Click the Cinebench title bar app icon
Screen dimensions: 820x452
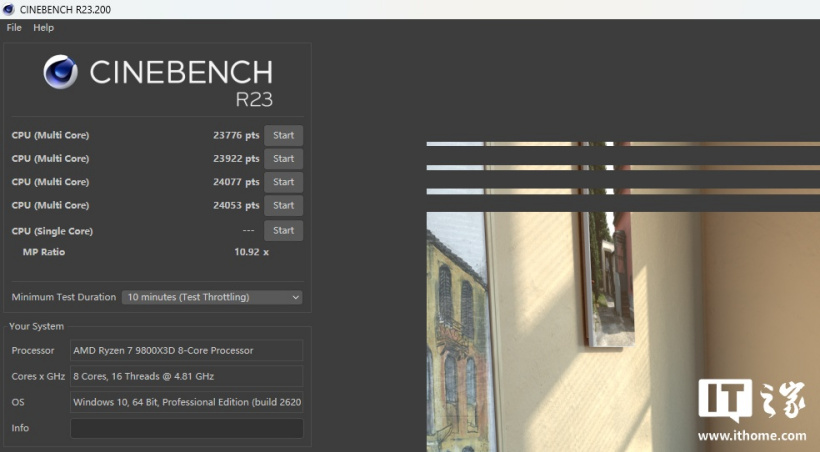point(8,9)
